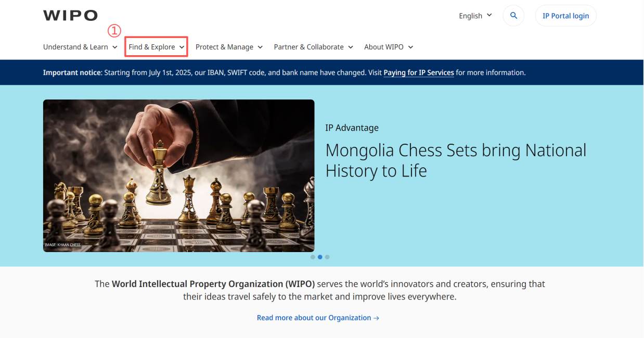Open the Partner & Collaborate menu

(x=313, y=47)
